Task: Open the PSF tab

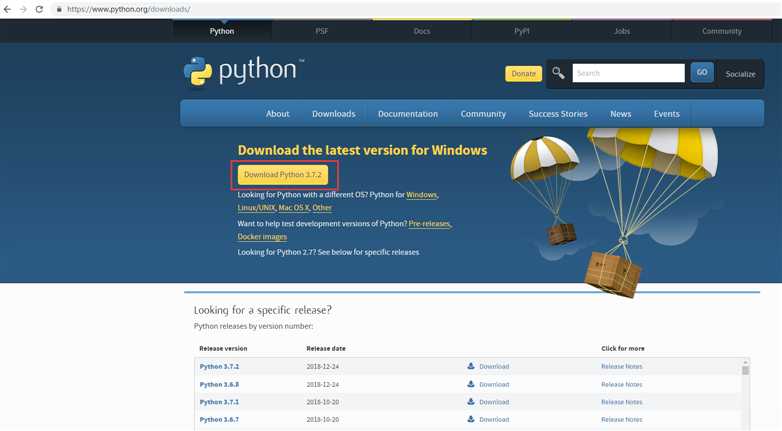Action: (322, 31)
